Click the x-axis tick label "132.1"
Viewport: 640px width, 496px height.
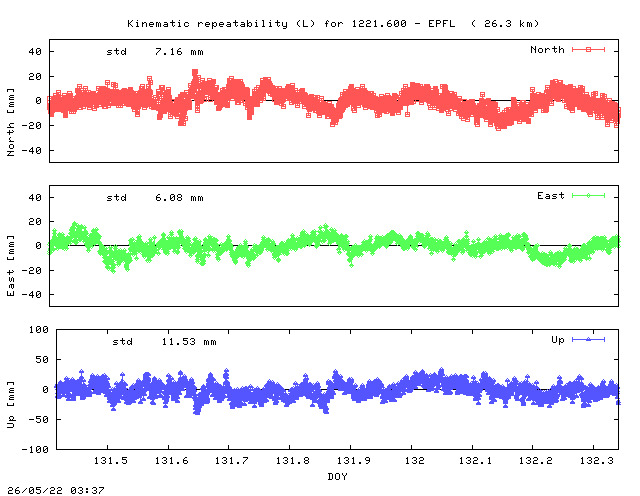click(475, 461)
